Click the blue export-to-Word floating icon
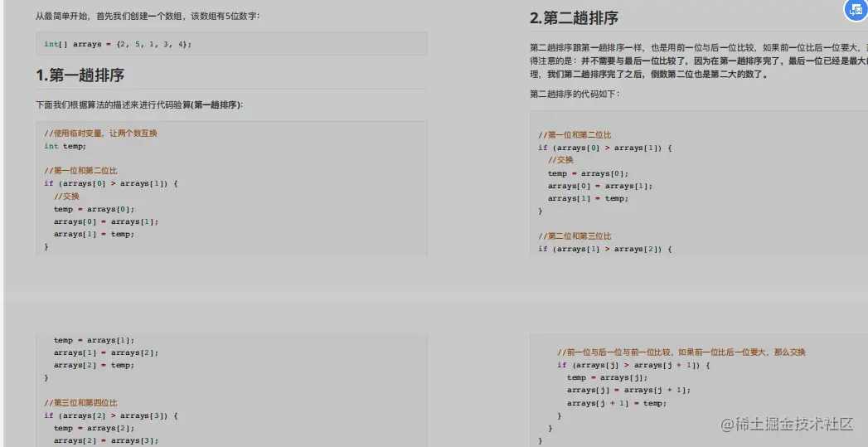This screenshot has width=868, height=447. [x=856, y=11]
